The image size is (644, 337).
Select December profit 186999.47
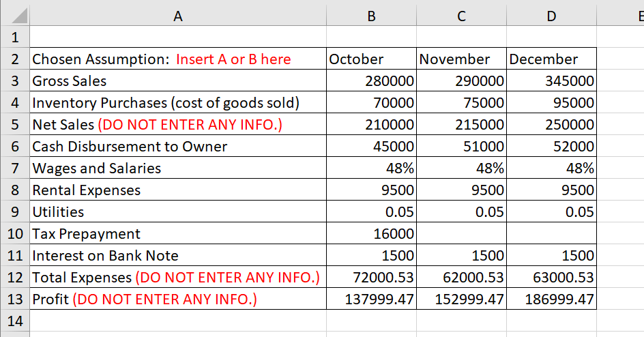[551, 298]
